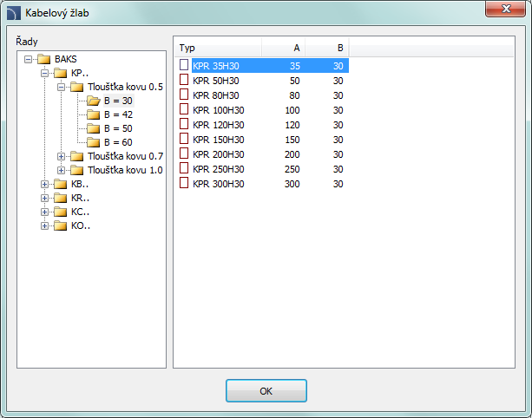Select the KP.. label in tree
532x418 pixels.
point(80,73)
